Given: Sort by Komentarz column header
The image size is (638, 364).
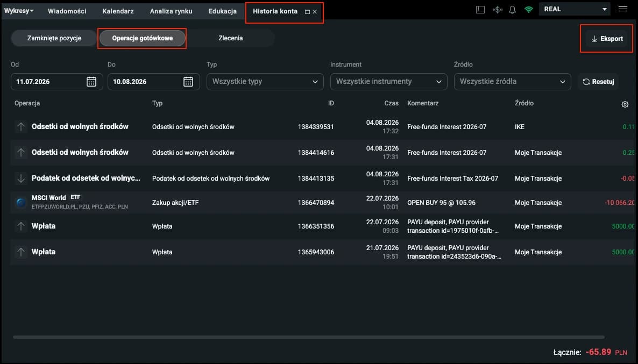Looking at the screenshot, I should [423, 103].
